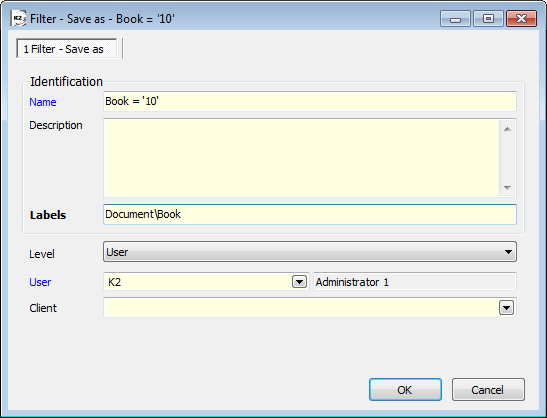This screenshot has height=418, width=547.
Task: Expand the Client dropdown arrow
Action: coord(507,308)
